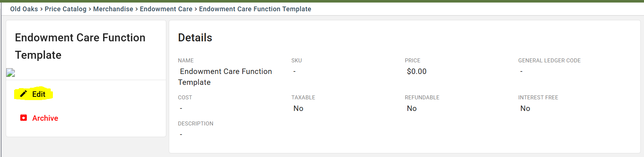The width and height of the screenshot is (644, 157).
Task: Click the broken image placeholder icon
Action: point(11,73)
